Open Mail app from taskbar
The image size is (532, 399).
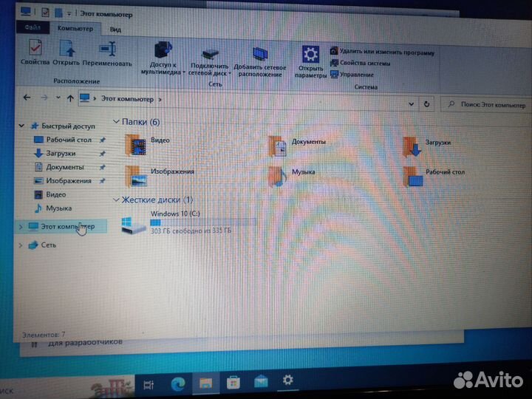[x=261, y=381]
